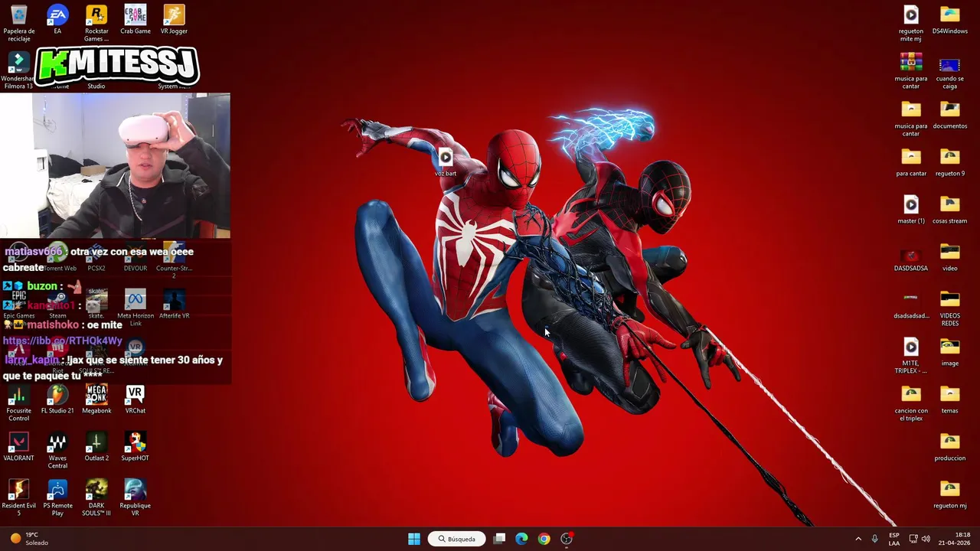The height and width of the screenshot is (551, 980).
Task: Launch Microsoft Edge from taskbar
Action: point(521,539)
